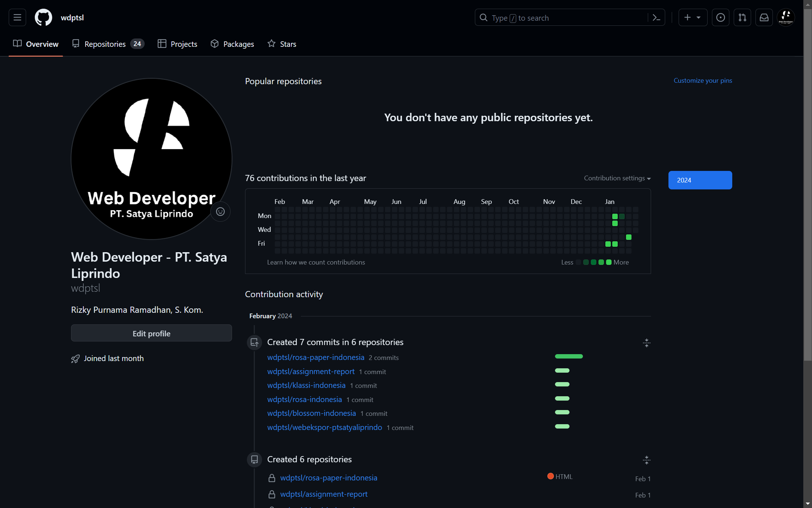The image size is (812, 508).
Task: Open the Customize your pins link
Action: point(703,81)
